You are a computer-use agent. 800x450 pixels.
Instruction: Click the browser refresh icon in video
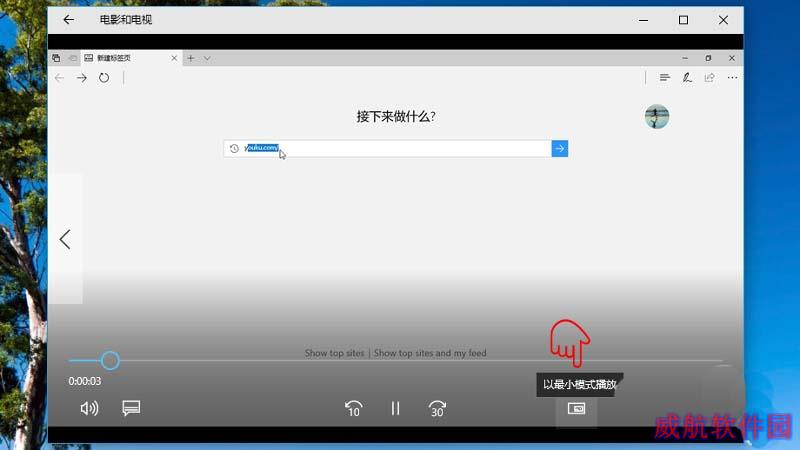pos(104,78)
